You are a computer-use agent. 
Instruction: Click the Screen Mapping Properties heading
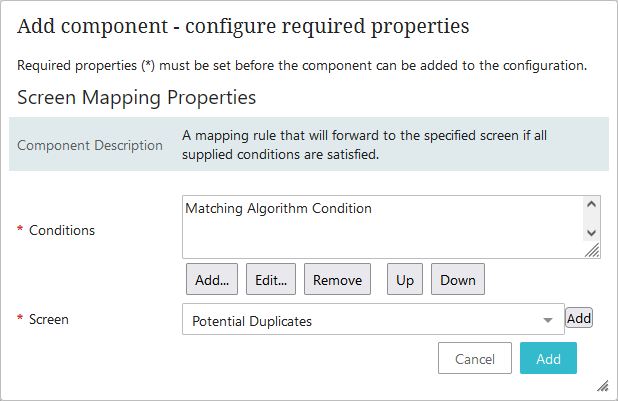(137, 98)
